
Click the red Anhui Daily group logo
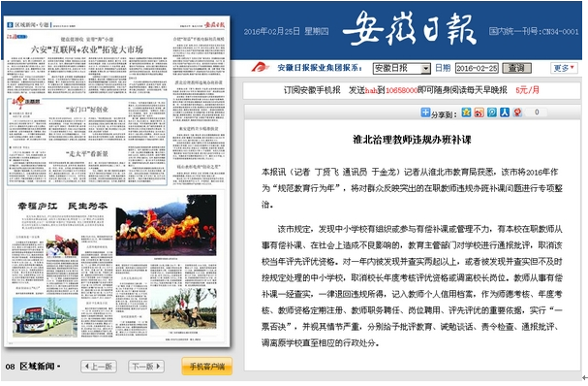point(261,68)
